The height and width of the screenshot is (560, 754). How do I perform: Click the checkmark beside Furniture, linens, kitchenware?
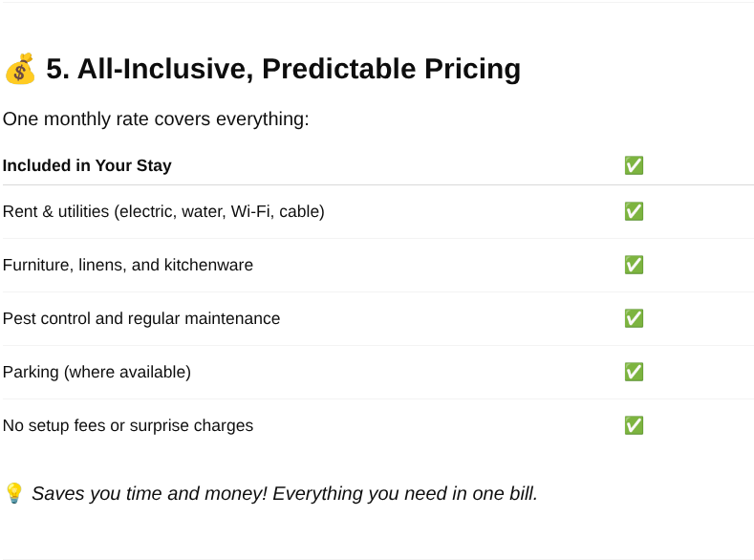tap(634, 265)
